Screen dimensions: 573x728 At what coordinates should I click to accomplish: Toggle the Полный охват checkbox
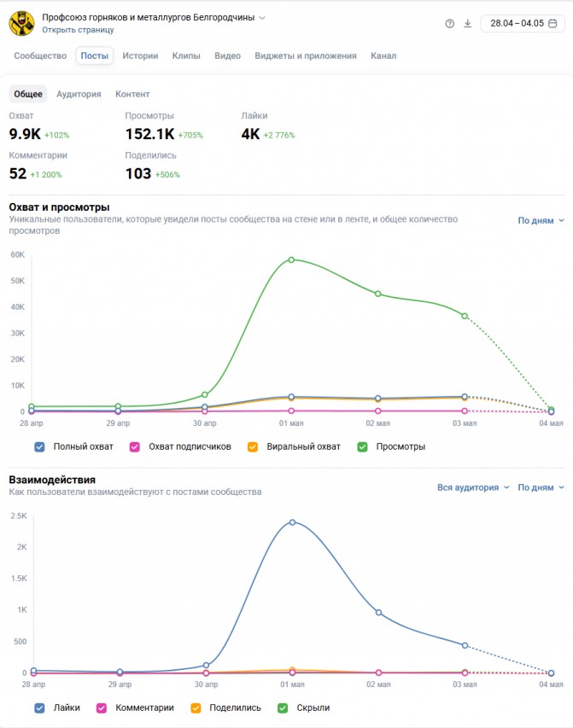click(x=39, y=446)
